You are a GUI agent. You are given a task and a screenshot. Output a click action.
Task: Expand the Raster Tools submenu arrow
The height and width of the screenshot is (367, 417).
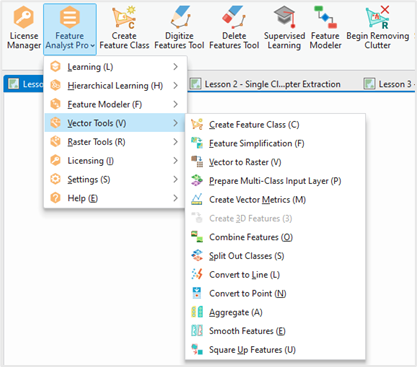click(176, 142)
